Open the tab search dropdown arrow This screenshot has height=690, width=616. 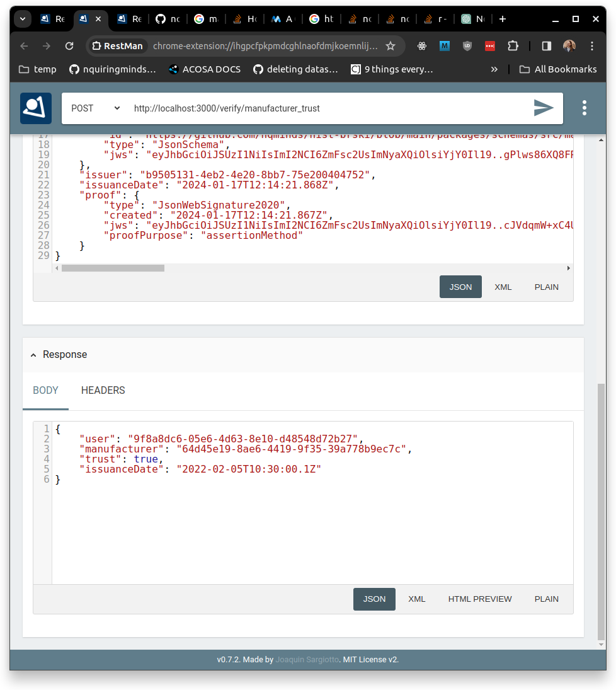coord(23,19)
